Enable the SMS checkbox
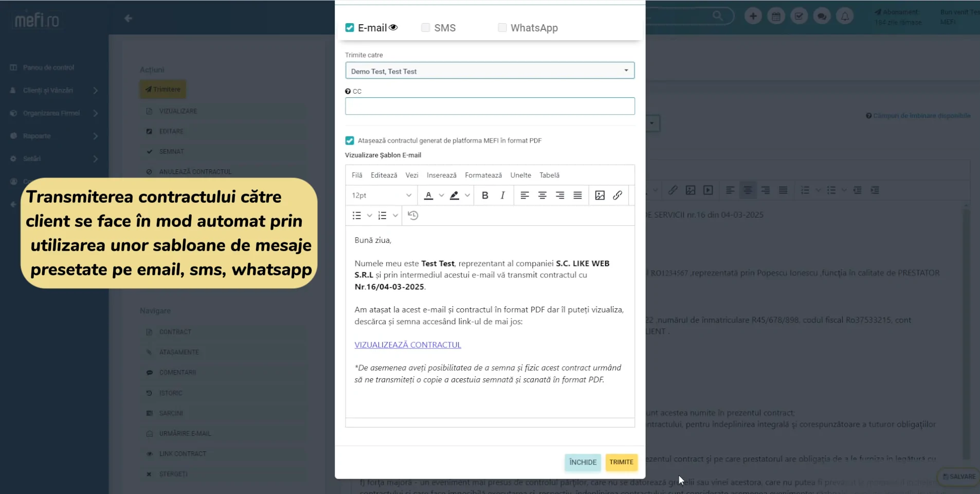Screen dimensions: 980x494 click(x=426, y=28)
